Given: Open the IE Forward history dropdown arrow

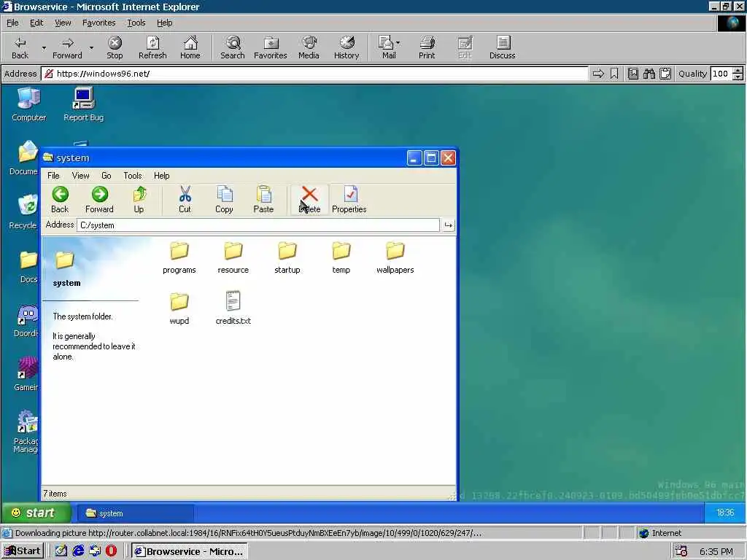Looking at the screenshot, I should pyautogui.click(x=91, y=47).
